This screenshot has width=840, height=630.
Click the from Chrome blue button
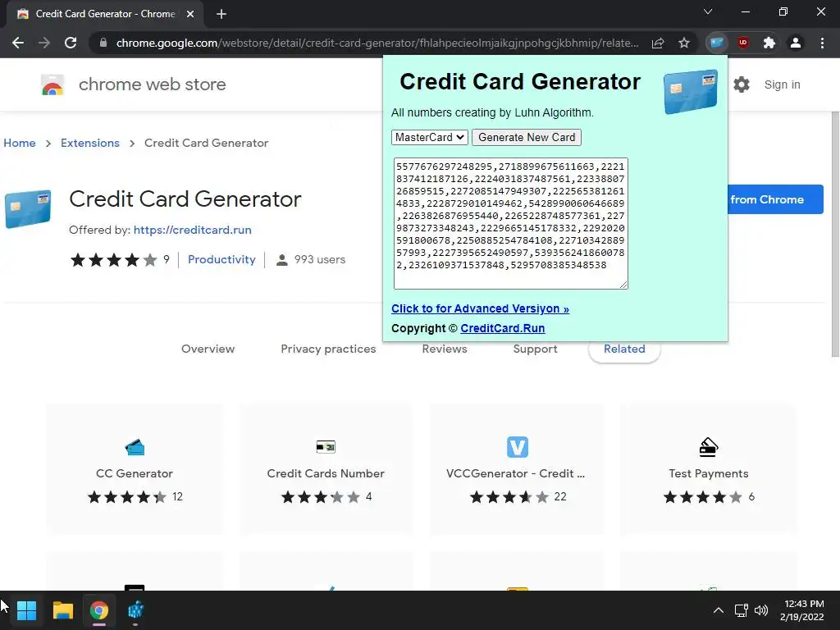pyautogui.click(x=775, y=199)
